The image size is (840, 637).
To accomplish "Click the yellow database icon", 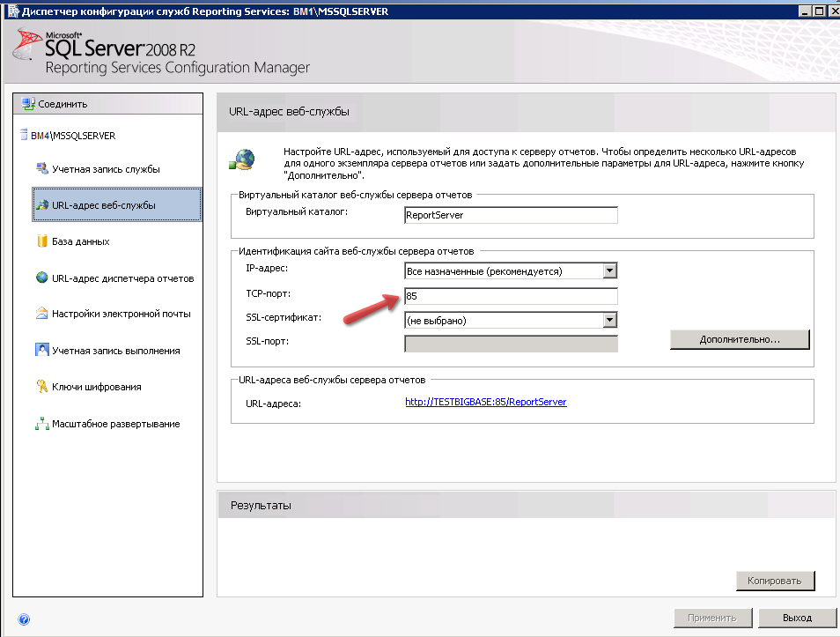I will point(41,241).
